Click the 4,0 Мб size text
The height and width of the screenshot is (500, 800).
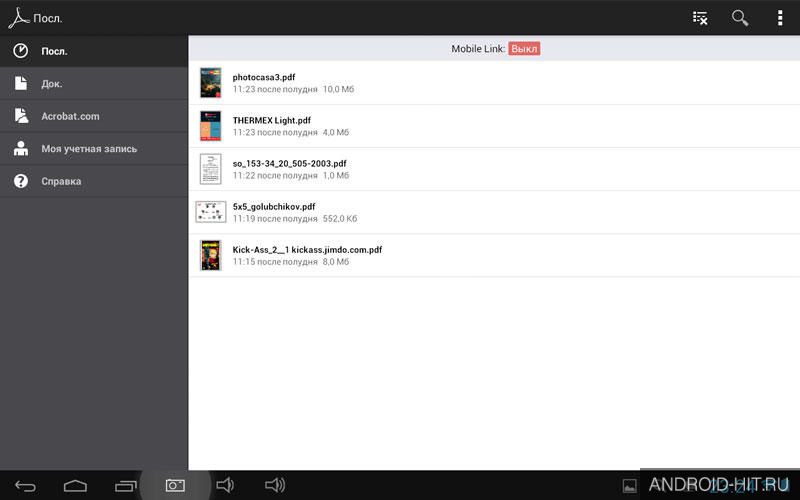336,132
